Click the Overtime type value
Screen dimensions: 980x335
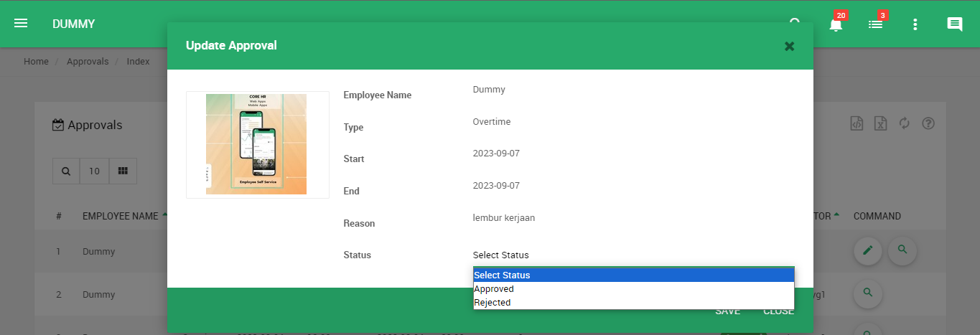pyautogui.click(x=492, y=122)
